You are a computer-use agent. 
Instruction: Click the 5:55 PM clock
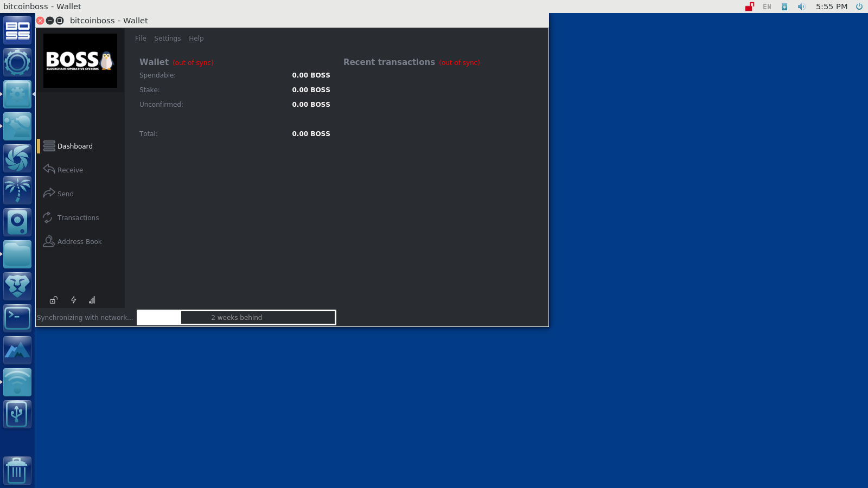pyautogui.click(x=832, y=7)
